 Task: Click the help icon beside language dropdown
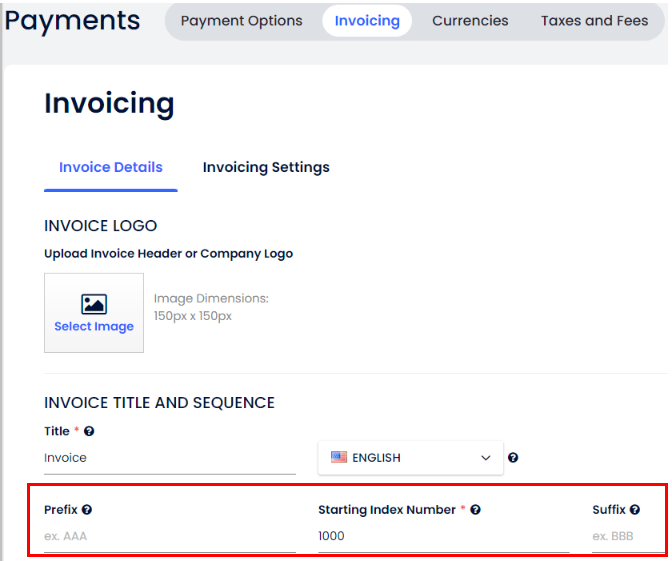pyautogui.click(x=513, y=458)
